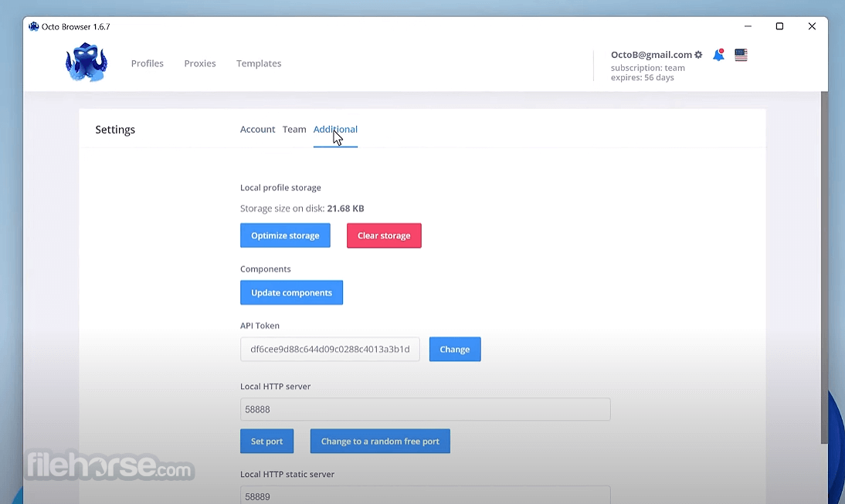Change language via US flag icon
The height and width of the screenshot is (504, 845).
741,55
